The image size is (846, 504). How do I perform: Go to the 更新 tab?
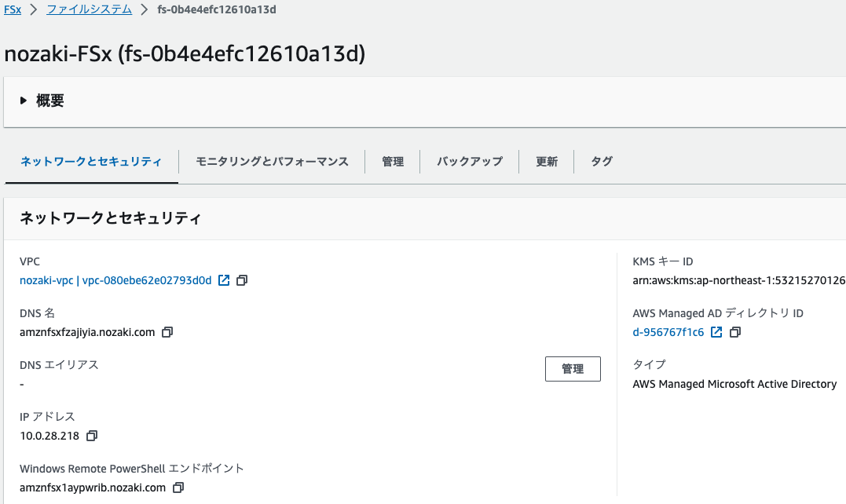(547, 162)
